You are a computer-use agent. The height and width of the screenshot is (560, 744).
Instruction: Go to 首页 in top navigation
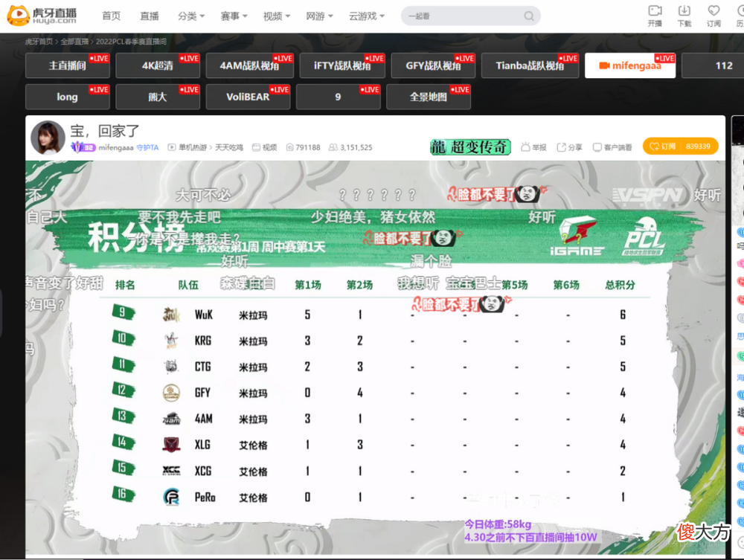[x=112, y=16]
